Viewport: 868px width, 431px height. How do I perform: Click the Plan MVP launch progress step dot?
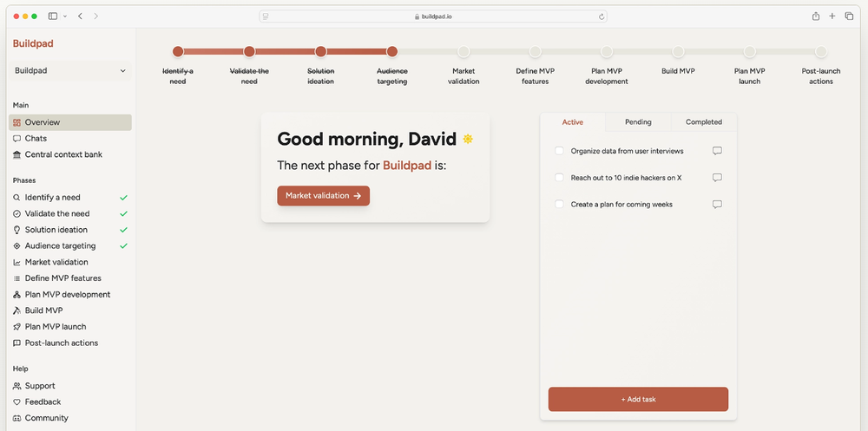750,51
